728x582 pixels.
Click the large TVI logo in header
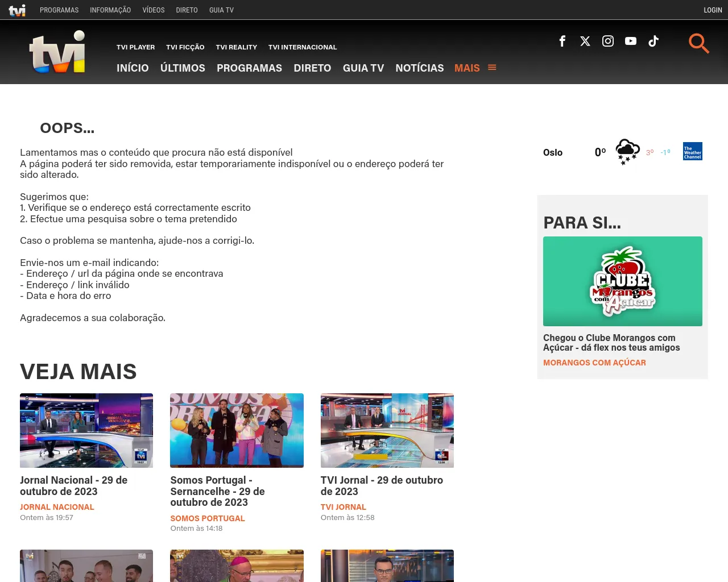(57, 52)
